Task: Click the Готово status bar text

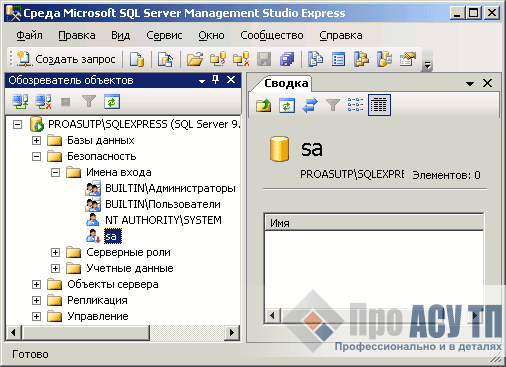Action: click(x=30, y=354)
